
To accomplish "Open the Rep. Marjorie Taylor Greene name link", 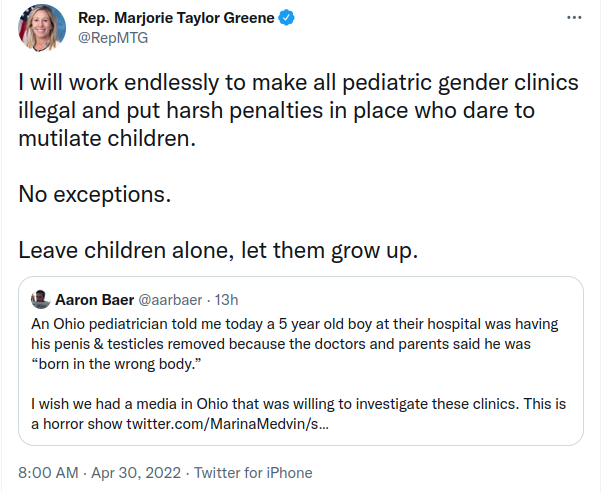I will point(176,18).
